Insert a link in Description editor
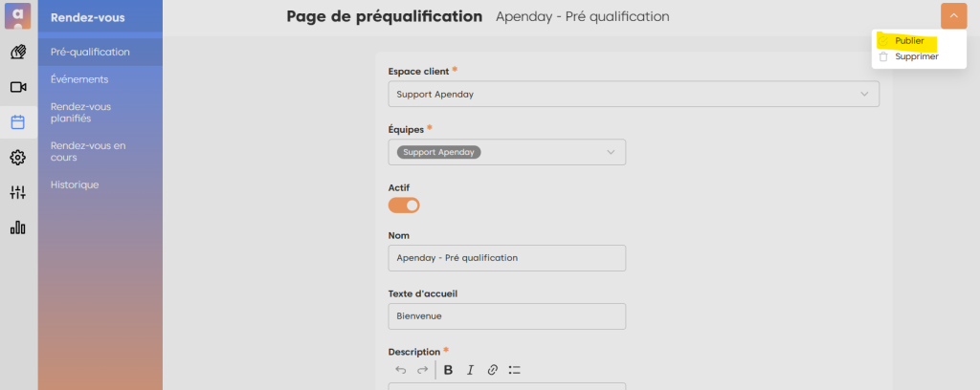 pos(493,370)
